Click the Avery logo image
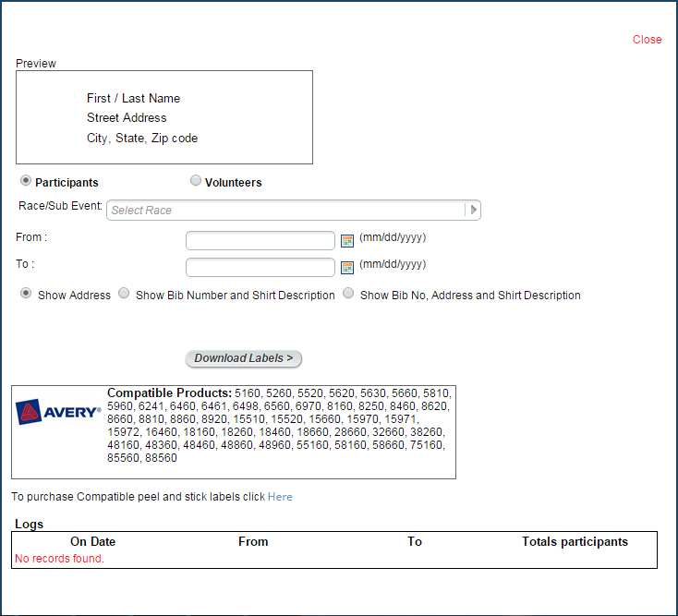Screen dimensions: 678x616 (x=58, y=412)
